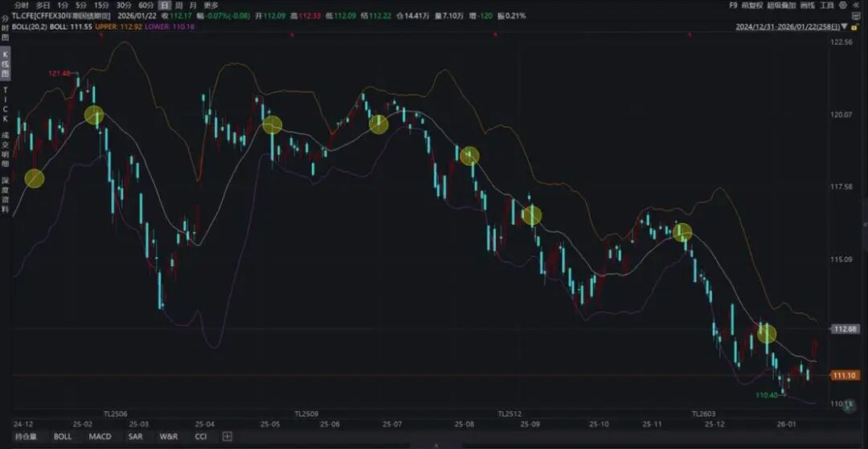Click the F9 button
Image resolution: width=868 pixels, height=449 pixels.
point(733,5)
